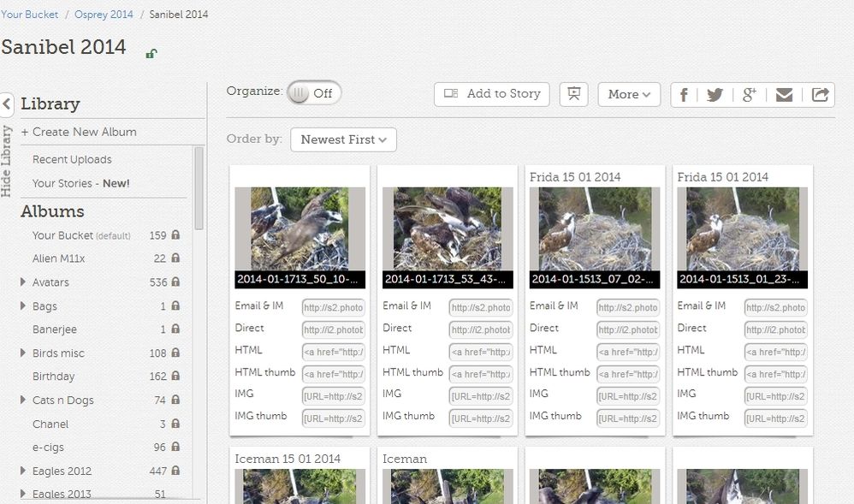
Task: Share album via Twitter icon
Action: click(715, 95)
